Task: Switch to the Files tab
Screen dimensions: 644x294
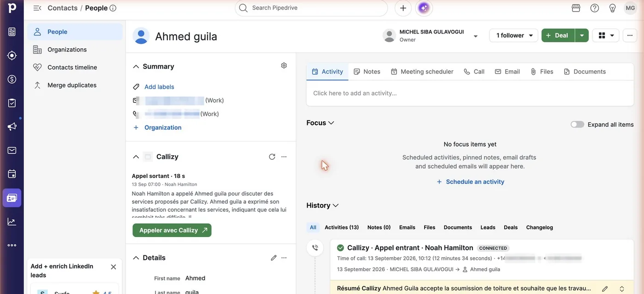Action: coord(541,72)
